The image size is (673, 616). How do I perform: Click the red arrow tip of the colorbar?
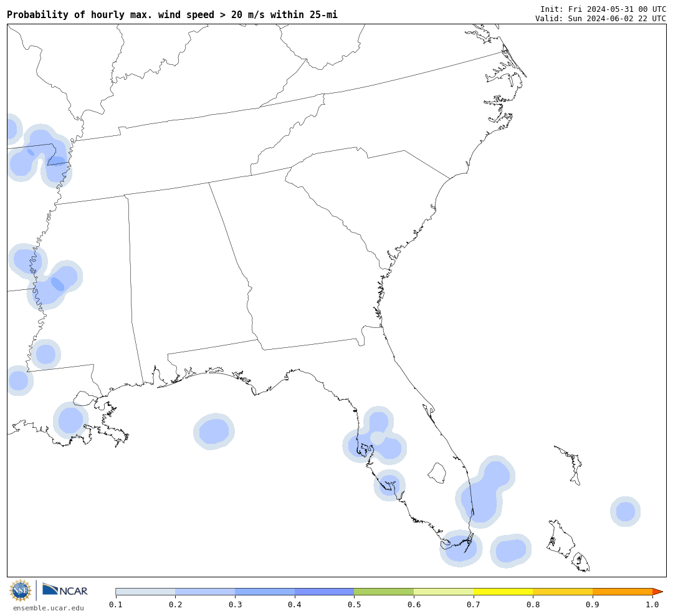(657, 592)
